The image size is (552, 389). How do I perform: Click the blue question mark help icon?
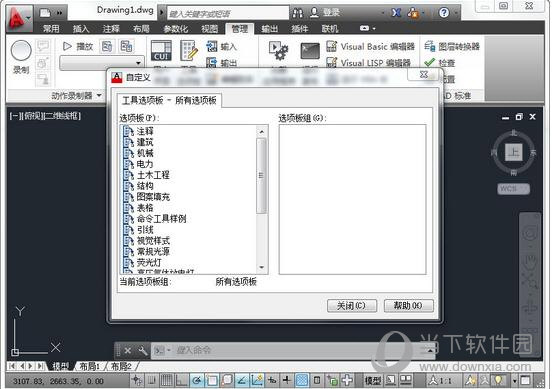point(444,13)
